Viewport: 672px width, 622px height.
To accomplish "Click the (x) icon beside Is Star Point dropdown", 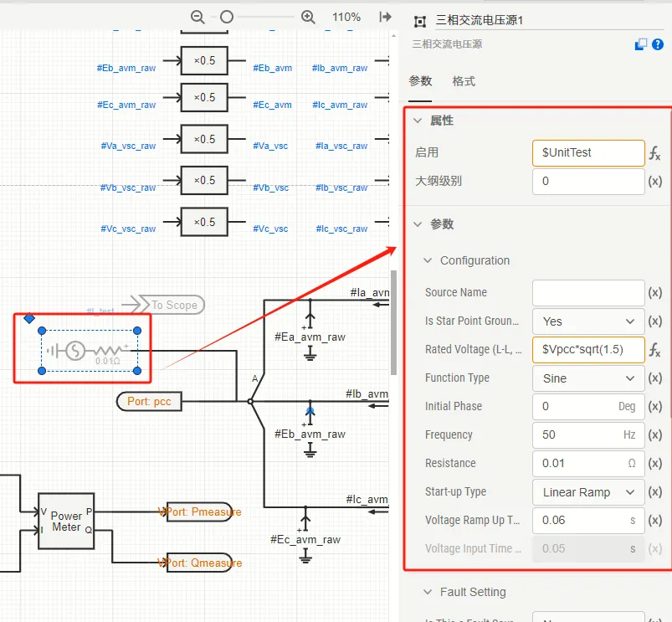I will pyautogui.click(x=655, y=321).
